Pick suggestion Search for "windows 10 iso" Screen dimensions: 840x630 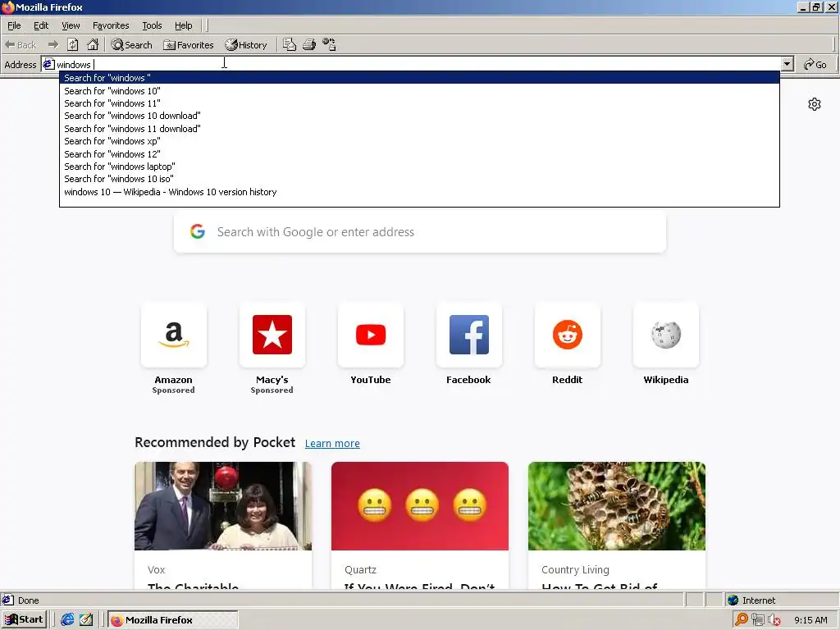point(419,179)
